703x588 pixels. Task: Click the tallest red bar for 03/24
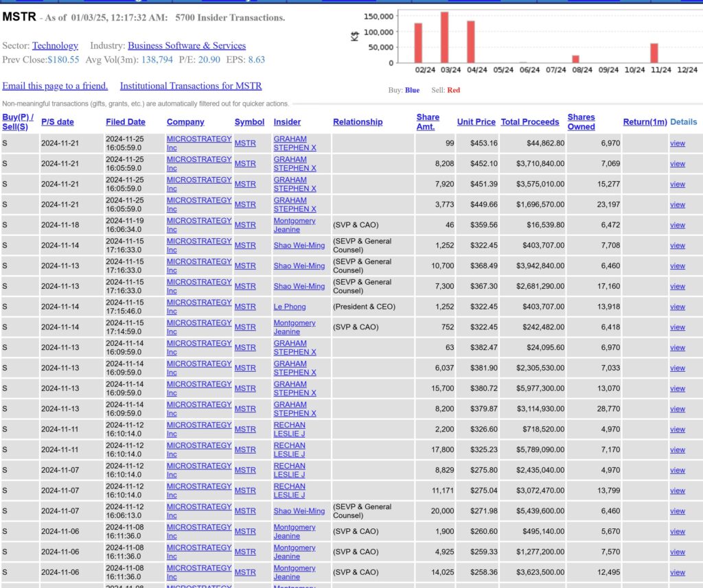[445, 38]
